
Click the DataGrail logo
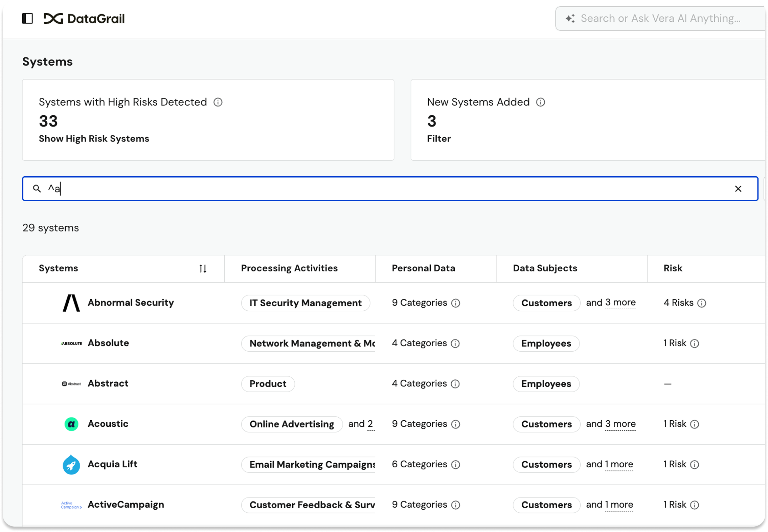tap(84, 19)
